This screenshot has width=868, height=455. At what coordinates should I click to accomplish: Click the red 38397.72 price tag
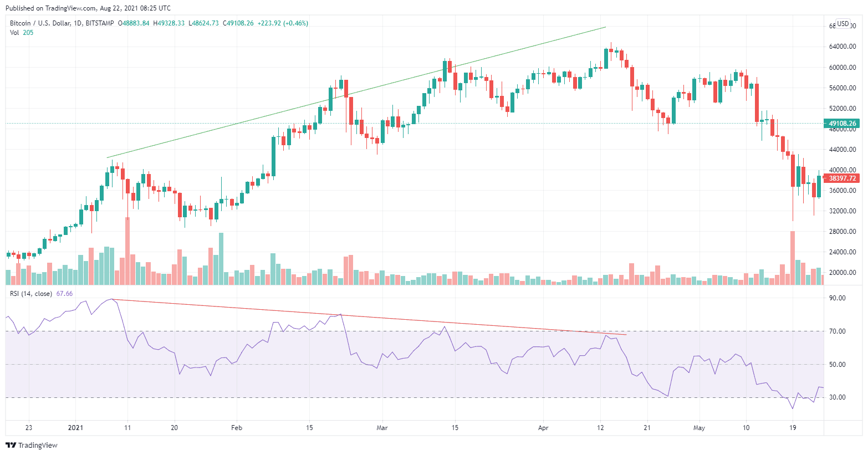coord(842,178)
